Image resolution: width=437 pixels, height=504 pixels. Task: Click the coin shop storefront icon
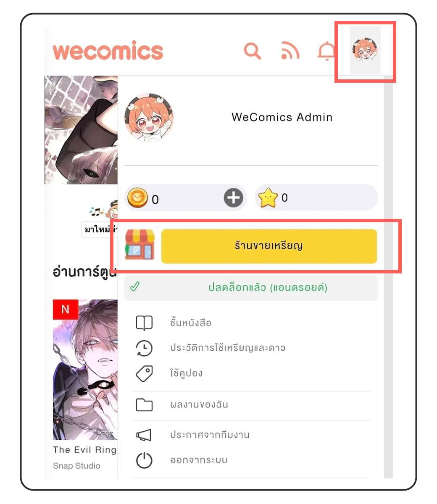[x=140, y=245]
